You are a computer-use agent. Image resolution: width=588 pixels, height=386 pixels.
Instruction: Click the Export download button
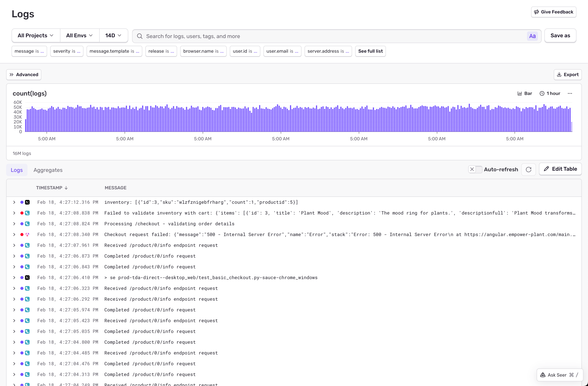click(x=567, y=75)
